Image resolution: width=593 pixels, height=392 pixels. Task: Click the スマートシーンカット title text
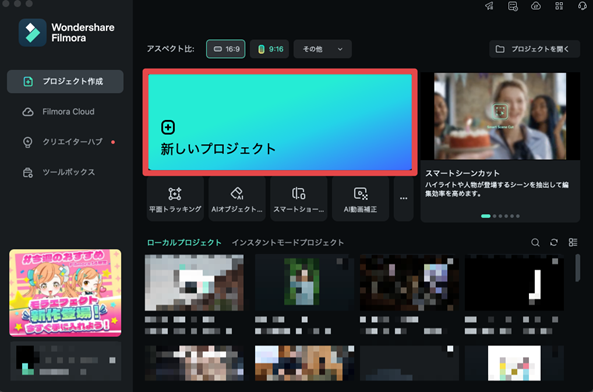pos(462,173)
